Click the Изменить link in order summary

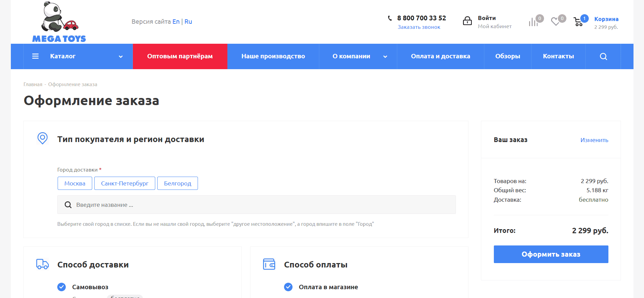click(x=594, y=140)
